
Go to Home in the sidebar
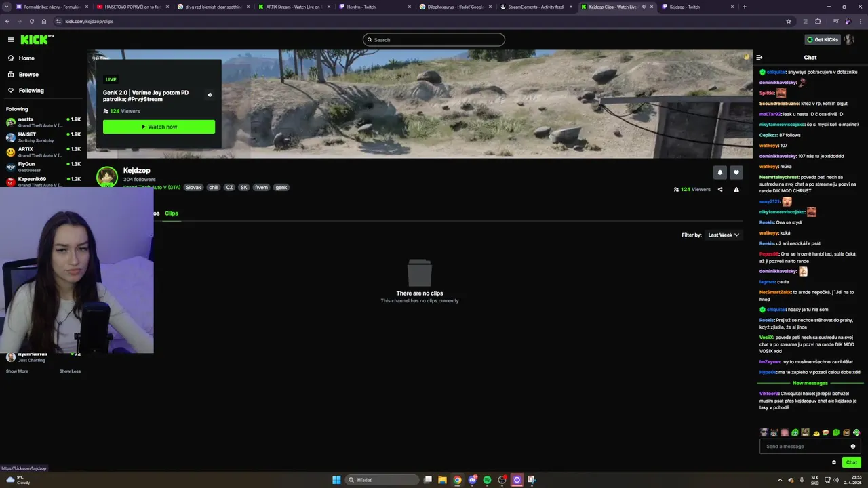pos(26,58)
